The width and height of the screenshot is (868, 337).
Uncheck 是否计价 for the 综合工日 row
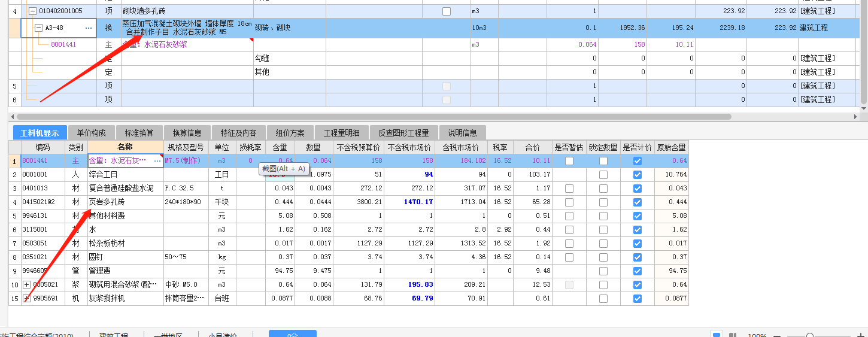(638, 175)
